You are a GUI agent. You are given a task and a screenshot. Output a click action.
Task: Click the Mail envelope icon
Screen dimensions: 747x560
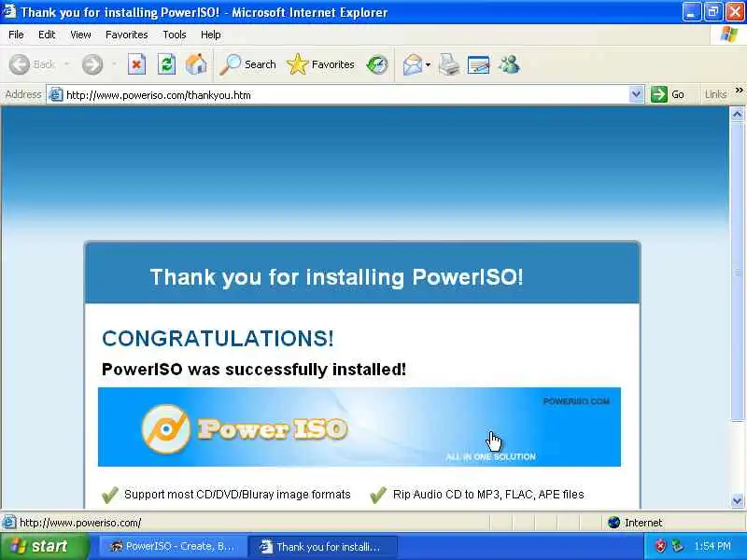point(413,64)
